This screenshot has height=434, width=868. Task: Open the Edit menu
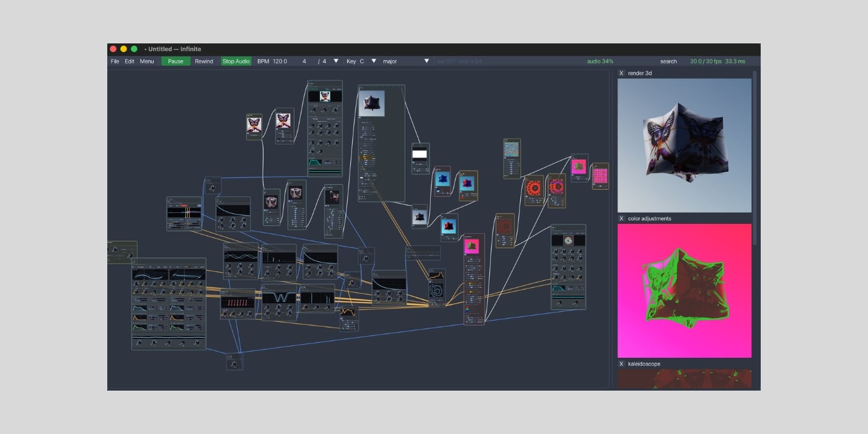click(130, 61)
